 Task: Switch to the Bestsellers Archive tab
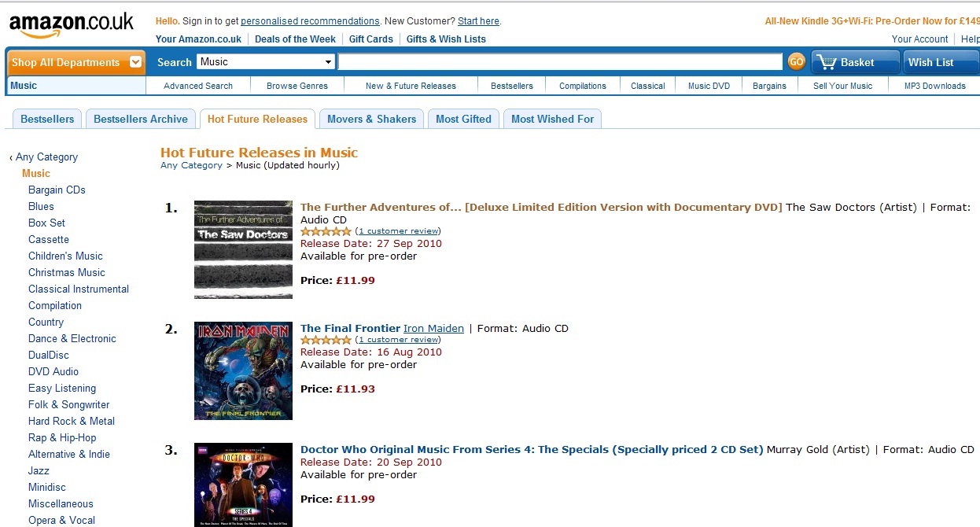pyautogui.click(x=141, y=119)
